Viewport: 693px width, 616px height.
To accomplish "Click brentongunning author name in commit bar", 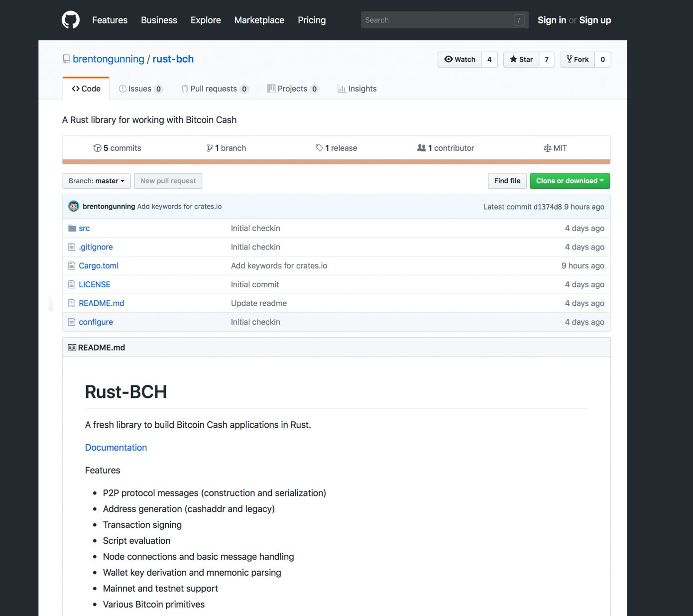I will click(109, 206).
